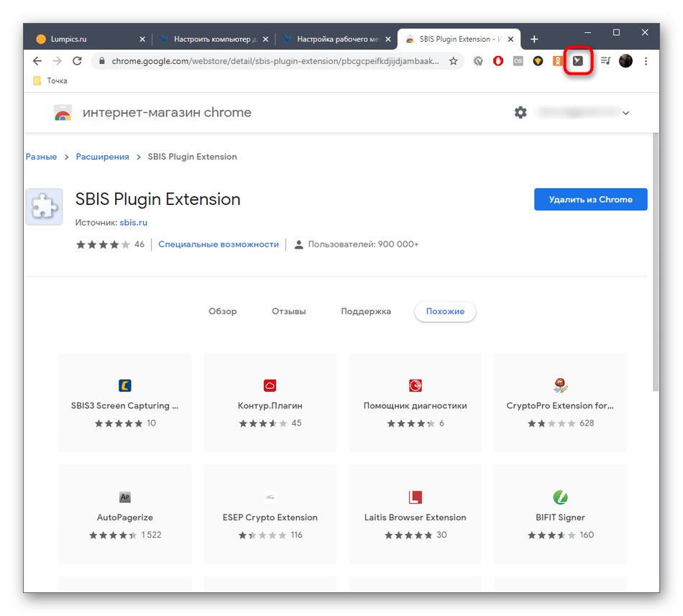The image size is (683, 616).
Task: Close the Настроить компьютер tab
Action: (266, 40)
